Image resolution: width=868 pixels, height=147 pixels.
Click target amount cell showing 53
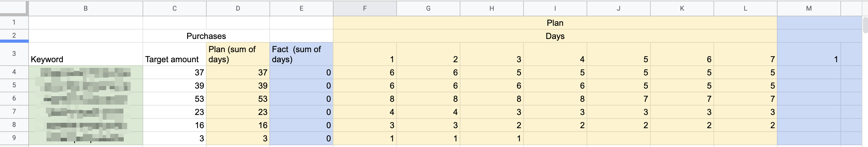174,98
